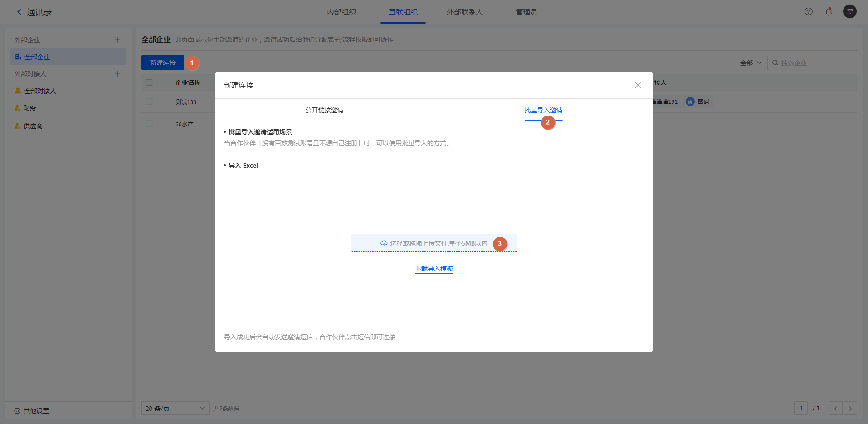Screen dimensions: 868x424
Task: Switch to 内部组织 tab
Action: click(x=341, y=12)
